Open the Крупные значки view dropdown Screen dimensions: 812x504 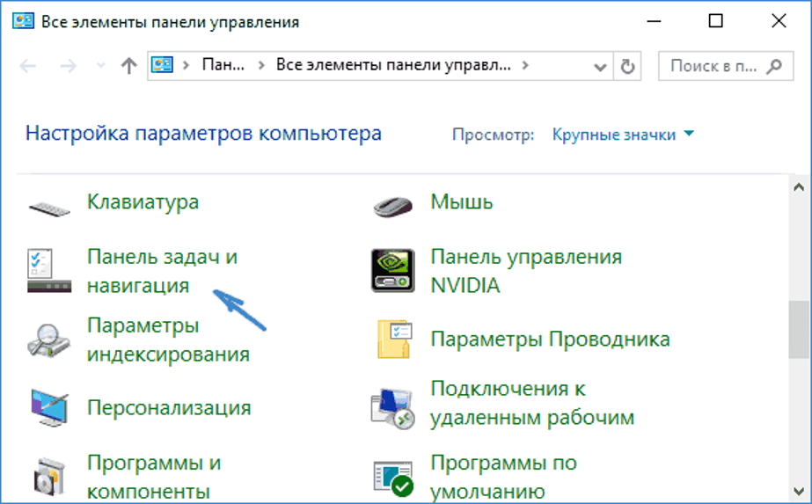[x=623, y=135]
